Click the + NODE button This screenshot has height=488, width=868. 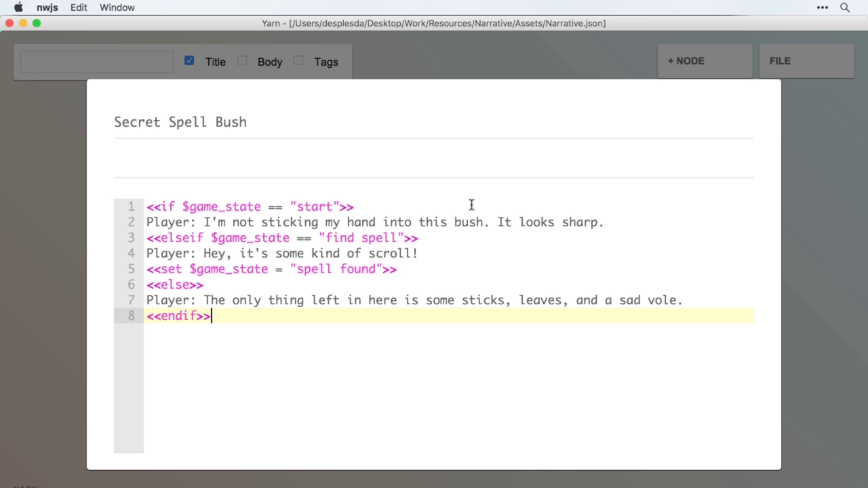pyautogui.click(x=705, y=61)
